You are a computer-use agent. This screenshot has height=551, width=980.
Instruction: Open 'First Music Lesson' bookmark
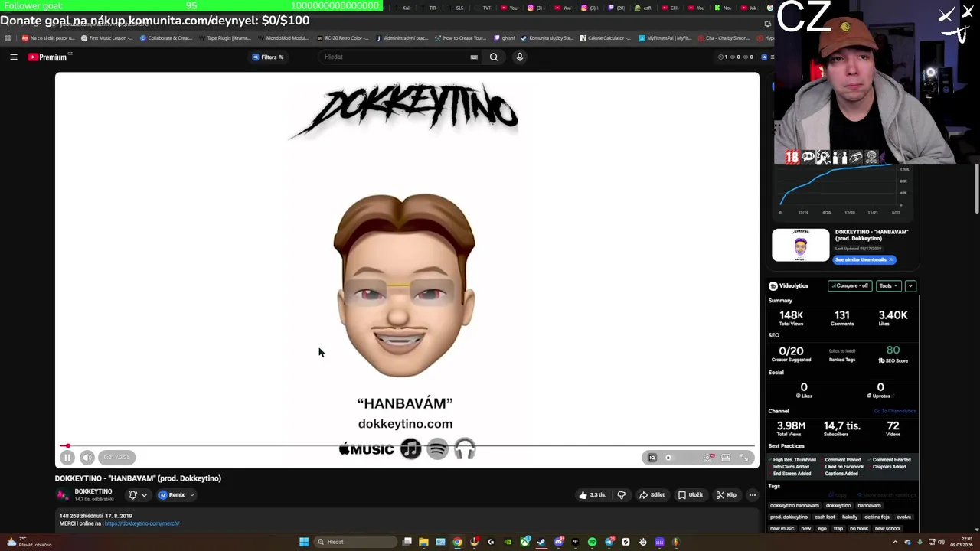pyautogui.click(x=106, y=38)
